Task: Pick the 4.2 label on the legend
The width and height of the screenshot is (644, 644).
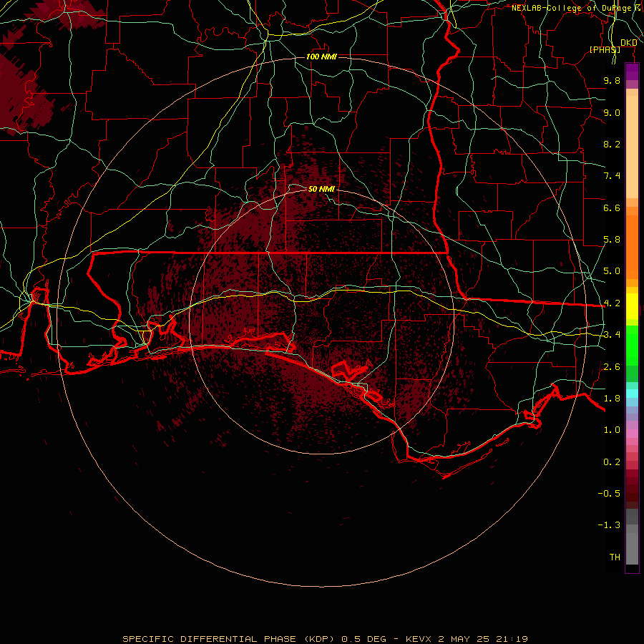Action: coord(612,303)
